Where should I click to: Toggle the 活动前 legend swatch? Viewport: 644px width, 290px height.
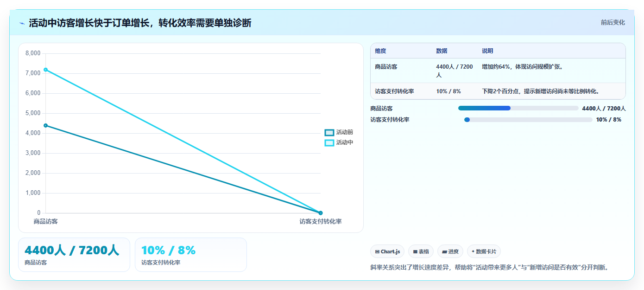pyautogui.click(x=329, y=133)
